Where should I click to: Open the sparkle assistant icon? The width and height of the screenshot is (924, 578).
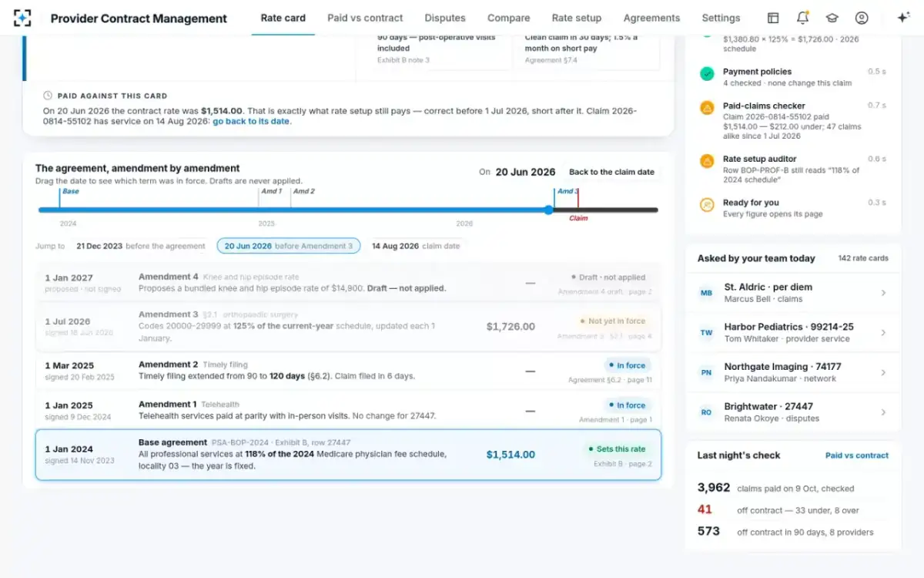pos(903,18)
